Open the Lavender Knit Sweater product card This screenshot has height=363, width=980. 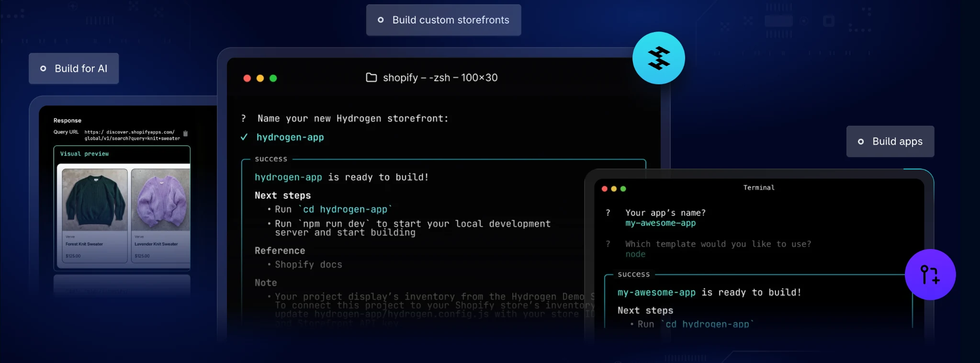(x=161, y=216)
